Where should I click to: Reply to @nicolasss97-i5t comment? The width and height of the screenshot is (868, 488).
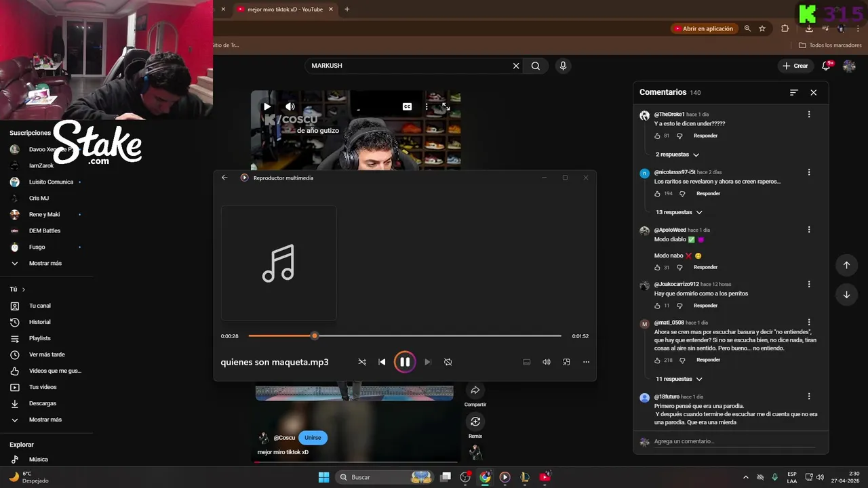click(708, 193)
